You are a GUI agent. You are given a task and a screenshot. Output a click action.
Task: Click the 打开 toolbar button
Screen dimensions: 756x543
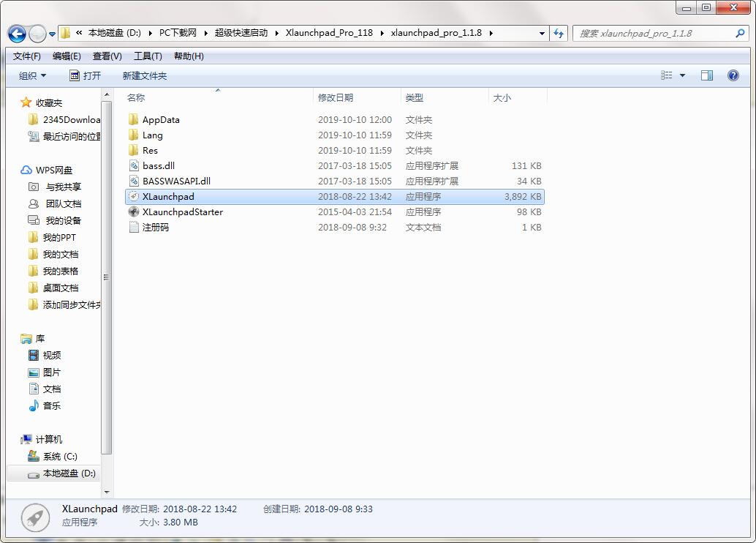coord(86,76)
